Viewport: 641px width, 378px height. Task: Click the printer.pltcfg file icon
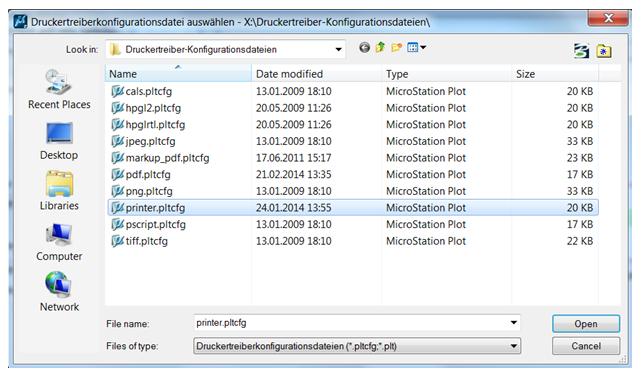click(x=117, y=208)
